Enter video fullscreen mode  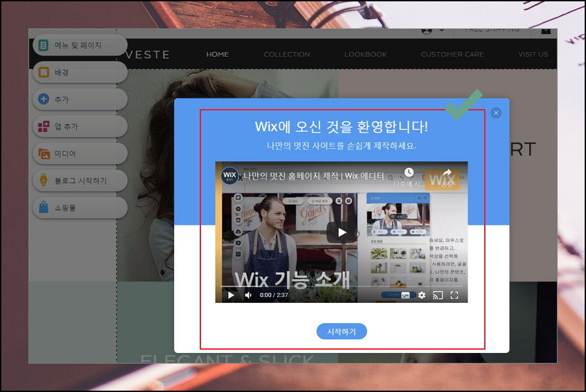point(454,295)
